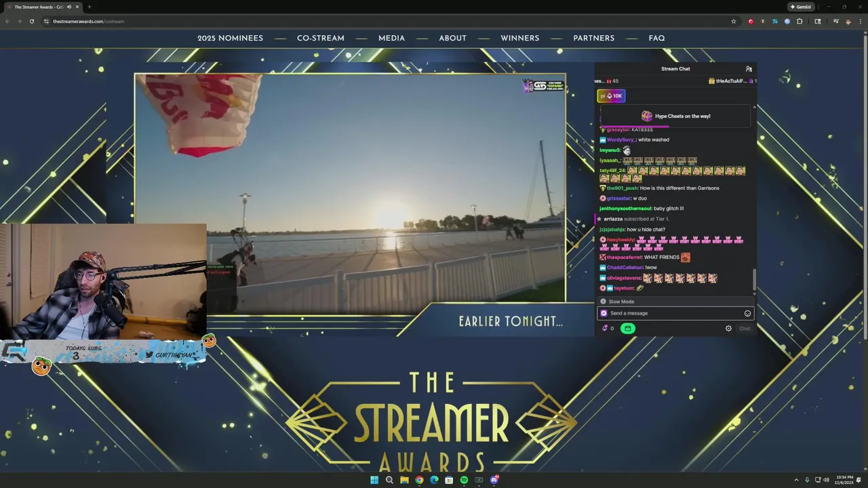Click the Stream Chat scrollbar thumb
The width and height of the screenshot is (868, 488).
pos(754,279)
